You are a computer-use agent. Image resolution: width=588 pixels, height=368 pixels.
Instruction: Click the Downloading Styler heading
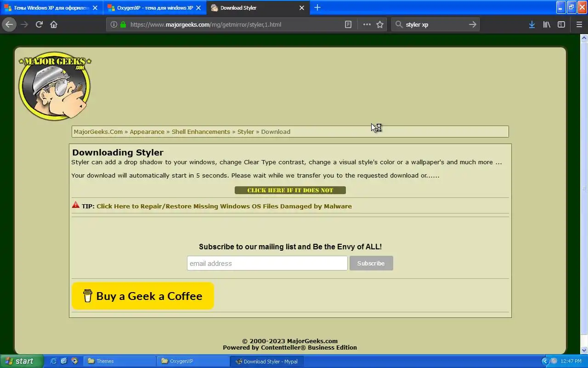point(118,152)
